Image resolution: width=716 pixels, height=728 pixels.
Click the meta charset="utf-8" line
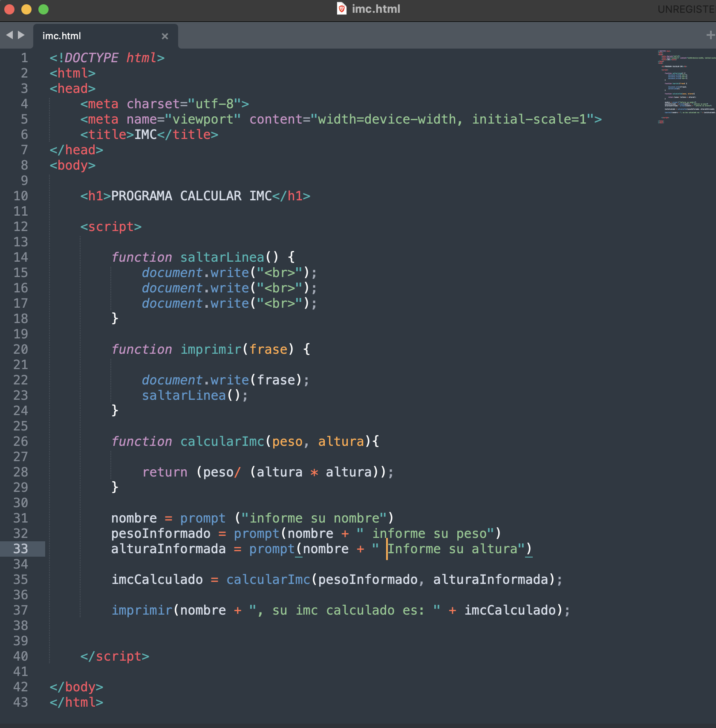[165, 104]
